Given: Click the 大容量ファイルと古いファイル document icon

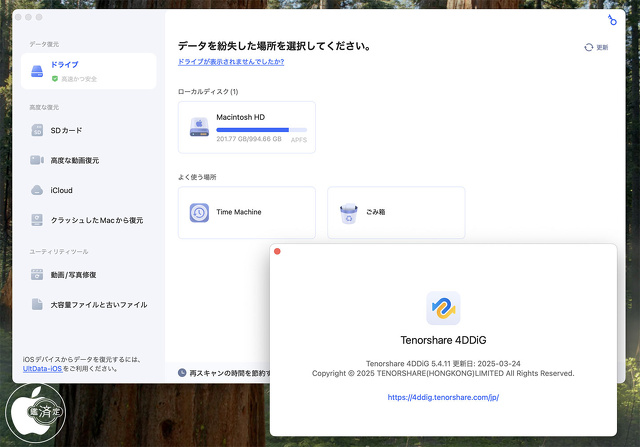Looking at the screenshot, I should coord(37,304).
